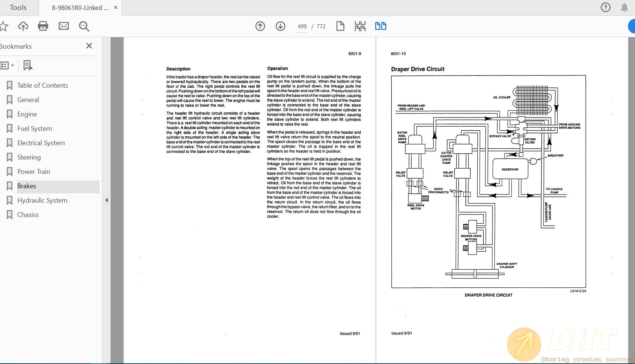Open bookmark options dropdown menu

click(x=7, y=66)
